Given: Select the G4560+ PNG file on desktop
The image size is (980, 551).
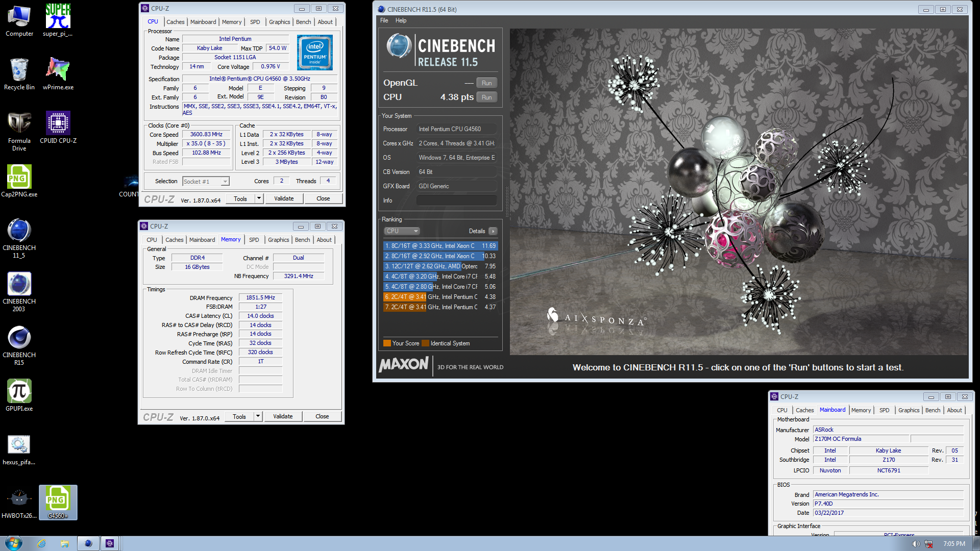Looking at the screenshot, I should coord(58,503).
